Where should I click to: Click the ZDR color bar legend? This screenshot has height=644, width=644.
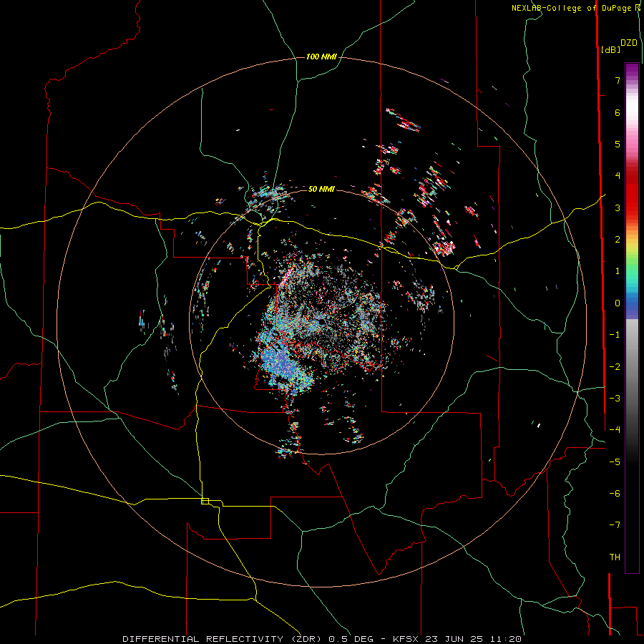632,318
